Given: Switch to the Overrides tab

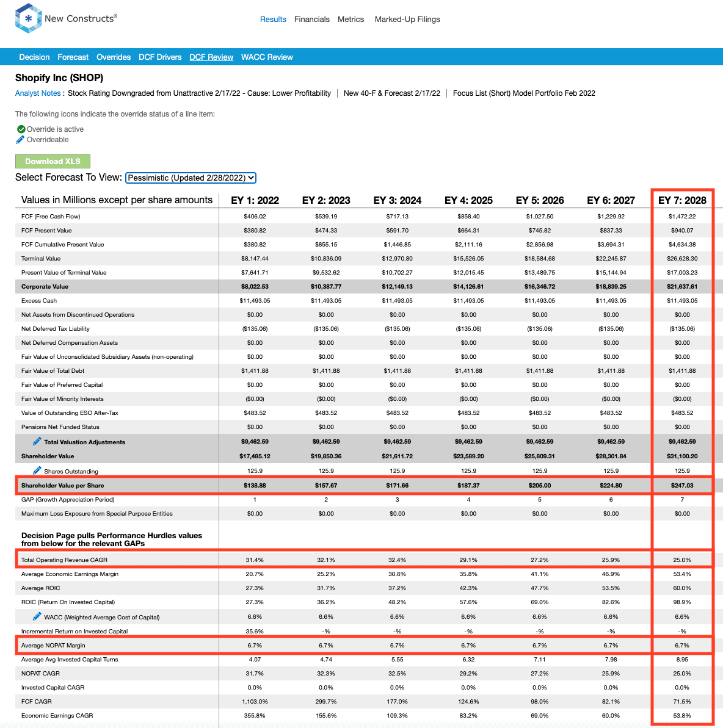Looking at the screenshot, I should (x=114, y=57).
